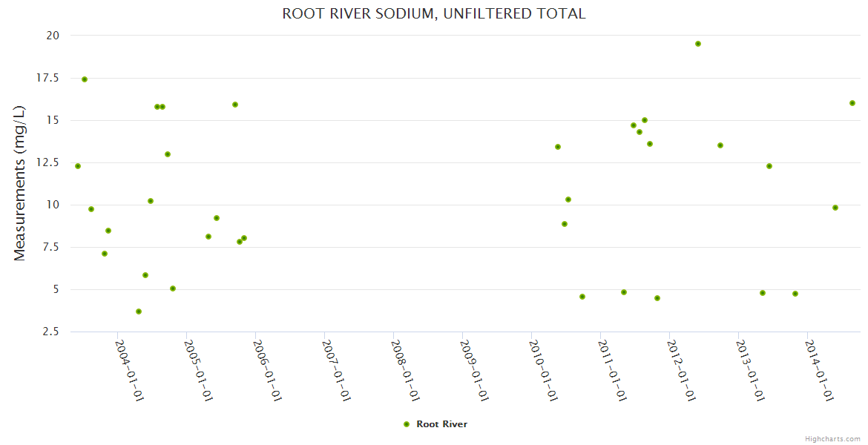The height and width of the screenshot is (445, 868).
Task: Click the chart title Root River Sodium
Action: pos(434,13)
